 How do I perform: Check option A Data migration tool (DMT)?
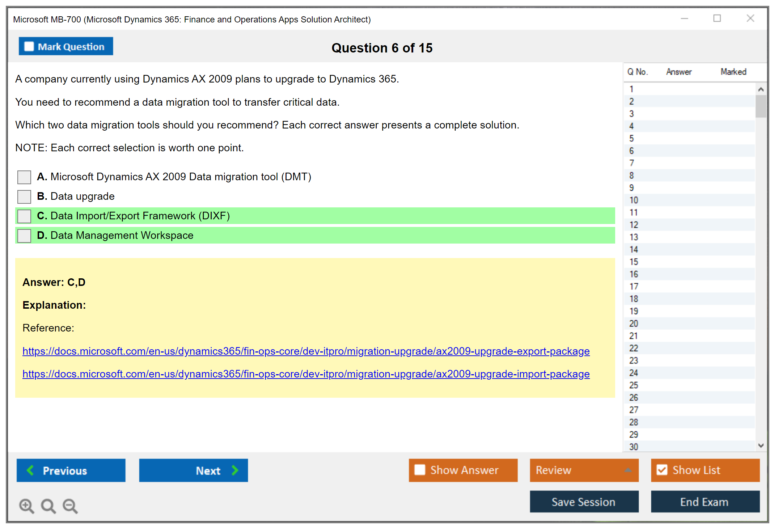tap(24, 177)
